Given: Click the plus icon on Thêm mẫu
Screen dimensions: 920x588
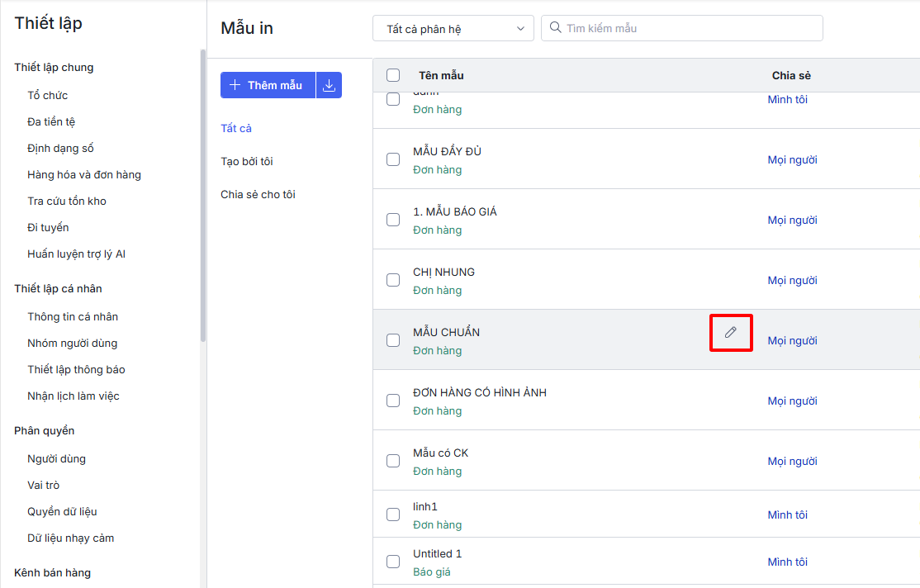Looking at the screenshot, I should (235, 85).
